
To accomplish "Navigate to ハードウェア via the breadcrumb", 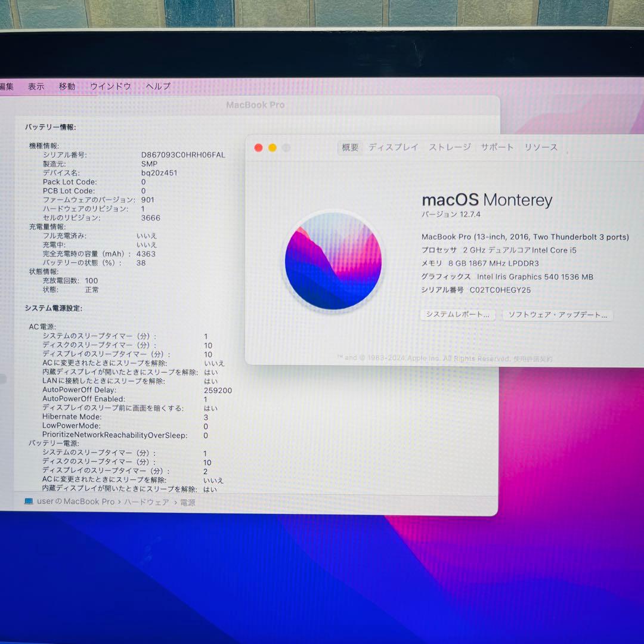I will (147, 503).
